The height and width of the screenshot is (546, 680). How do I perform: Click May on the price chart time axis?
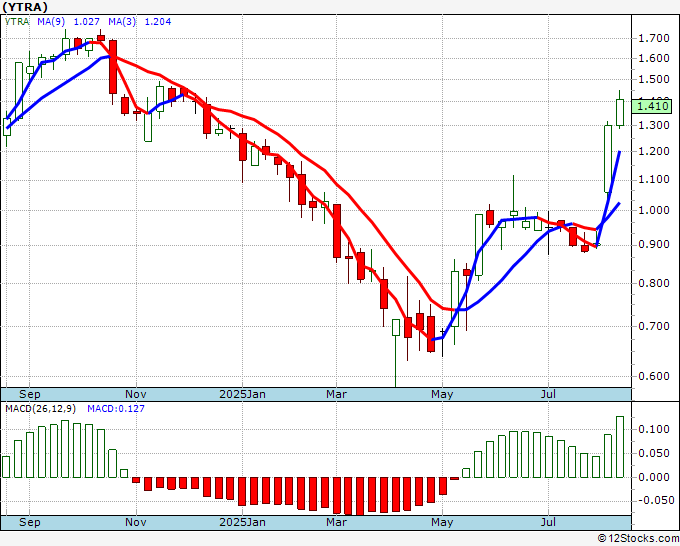coord(442,394)
